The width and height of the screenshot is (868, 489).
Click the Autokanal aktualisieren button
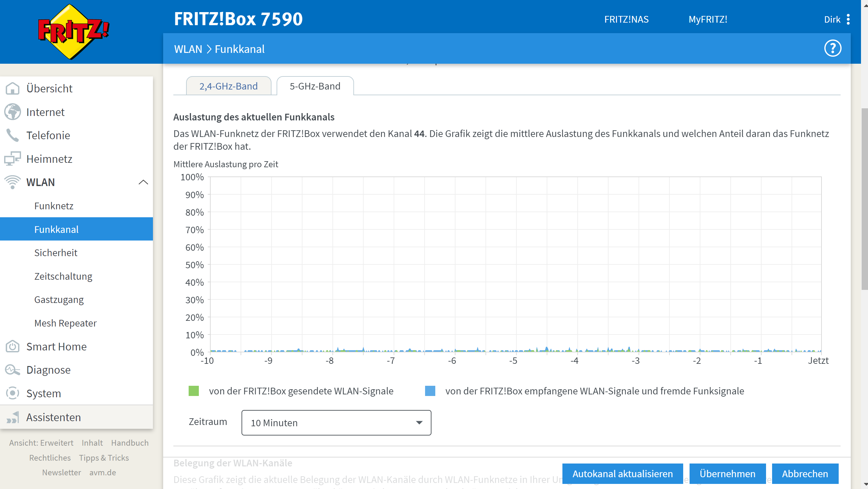click(622, 473)
